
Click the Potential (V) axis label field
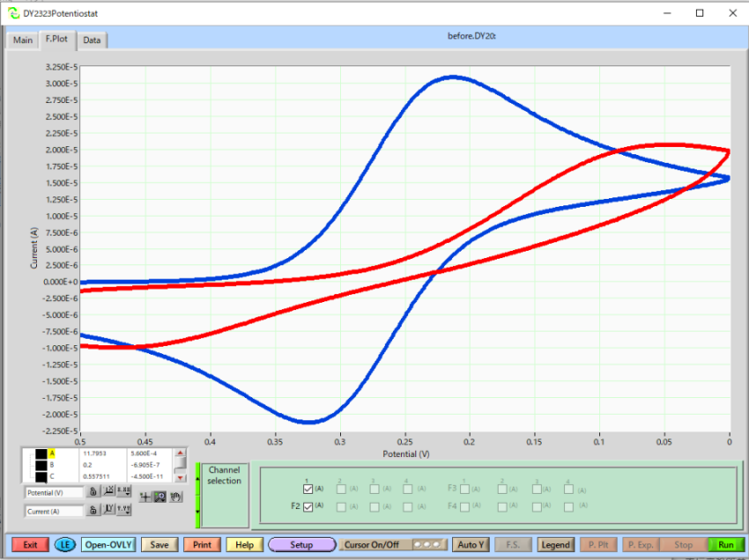54,493
